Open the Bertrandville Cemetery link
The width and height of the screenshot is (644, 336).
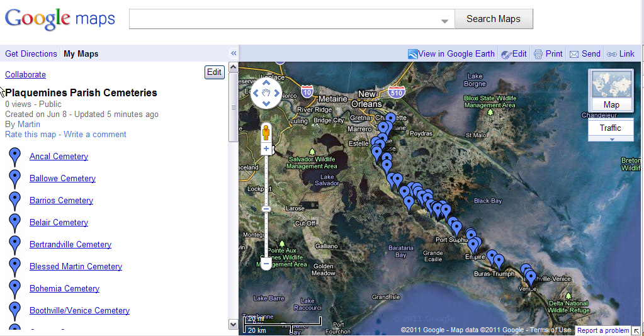point(71,244)
